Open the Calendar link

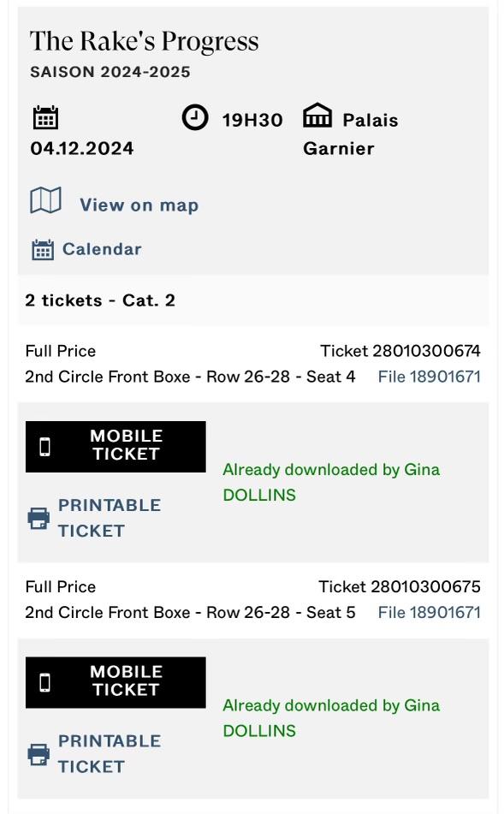coord(102,249)
